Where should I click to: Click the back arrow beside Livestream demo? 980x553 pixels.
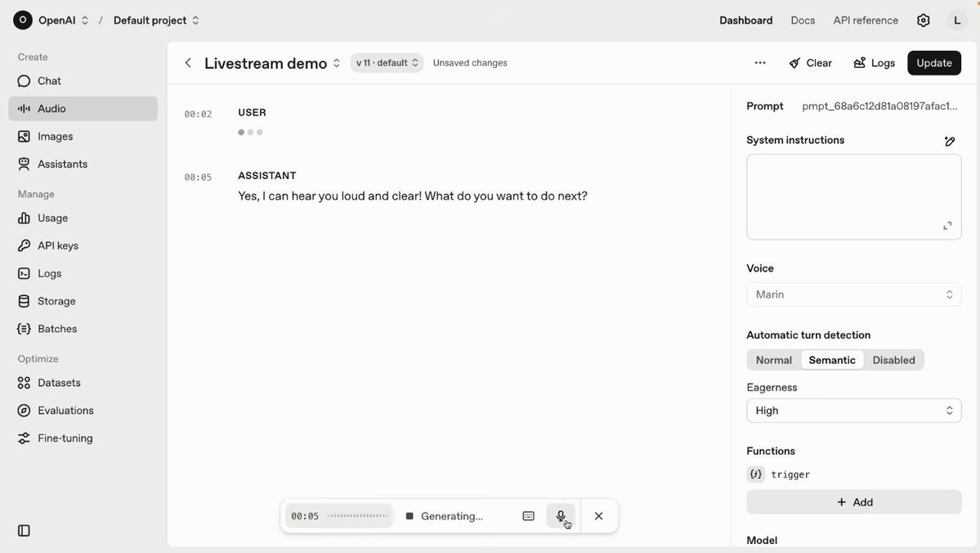(188, 63)
